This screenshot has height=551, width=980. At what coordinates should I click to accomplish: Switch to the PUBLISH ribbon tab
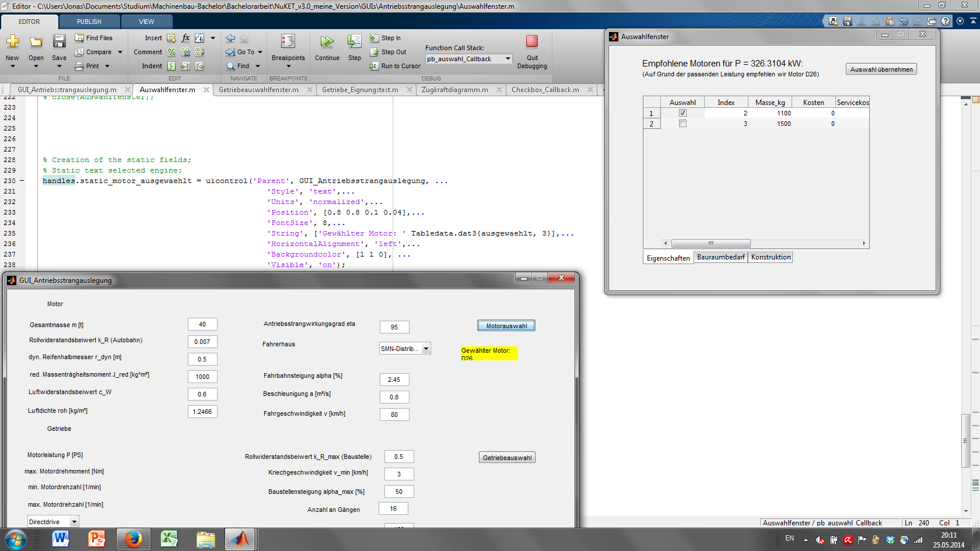(x=89, y=22)
